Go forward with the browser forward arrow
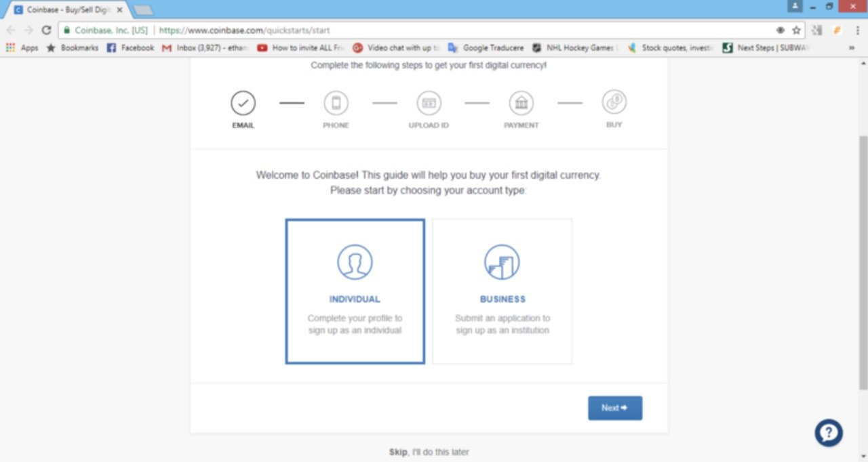The image size is (868, 462). point(28,30)
